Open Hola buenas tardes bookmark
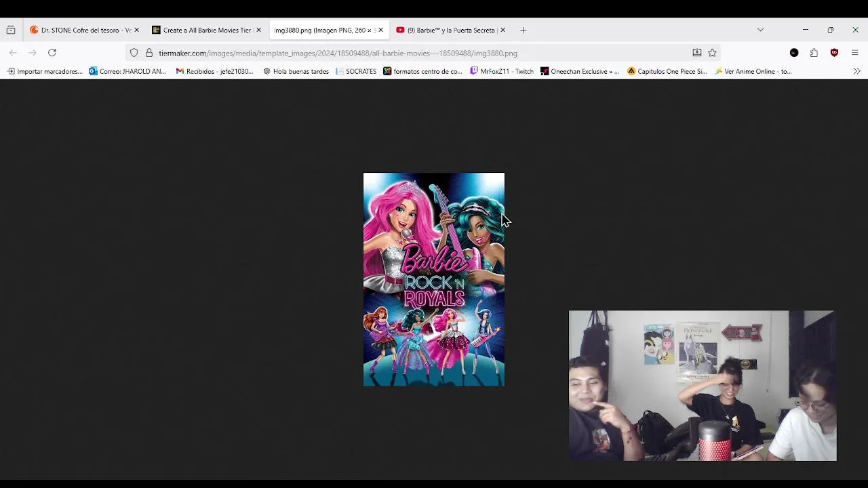Viewport: 868px width, 488px height. 296,71
